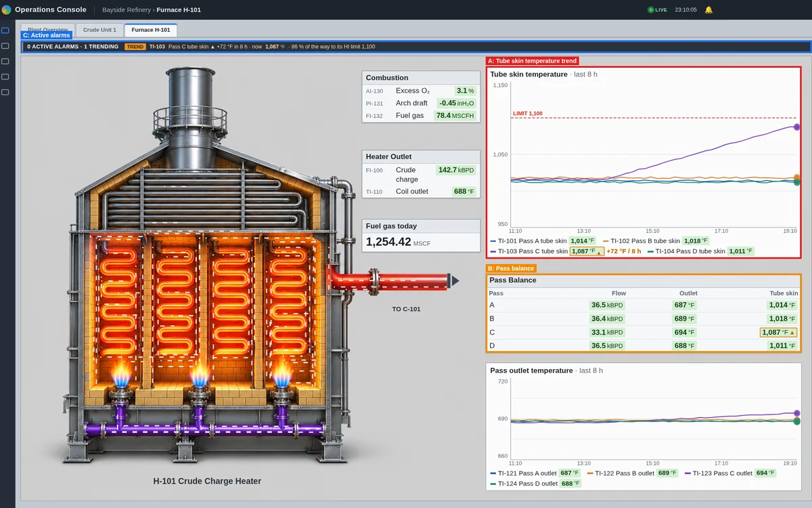Click the Tube skin column header

[x=784, y=293]
